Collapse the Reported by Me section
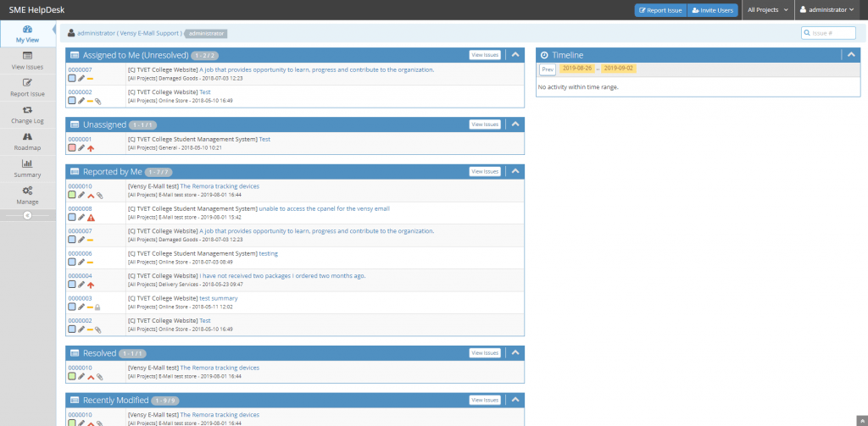 click(515, 172)
